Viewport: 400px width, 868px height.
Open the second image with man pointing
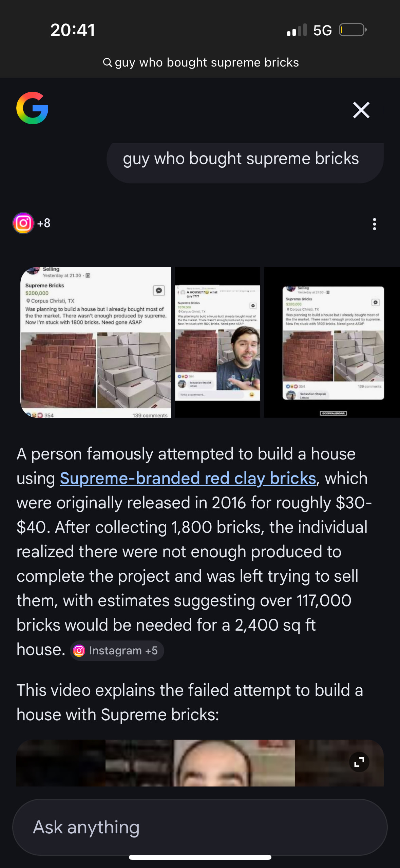coord(217,342)
